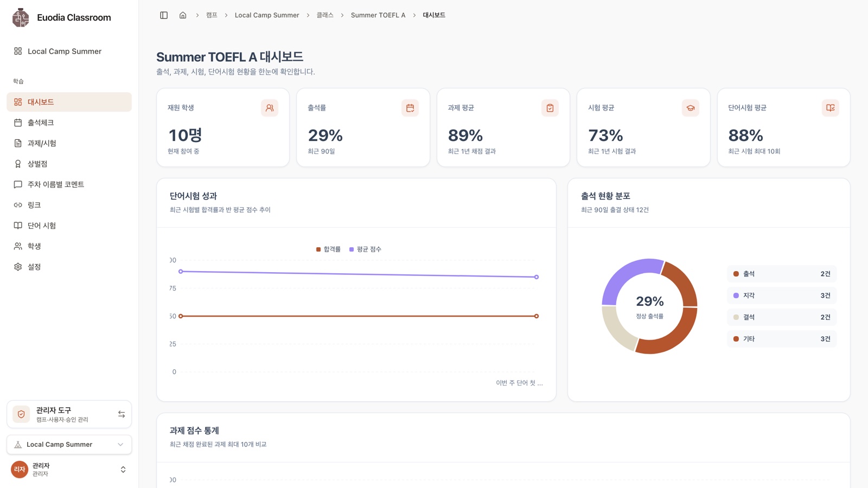
Task: Expand the 관리자 account menu chevrons
Action: coord(123,470)
